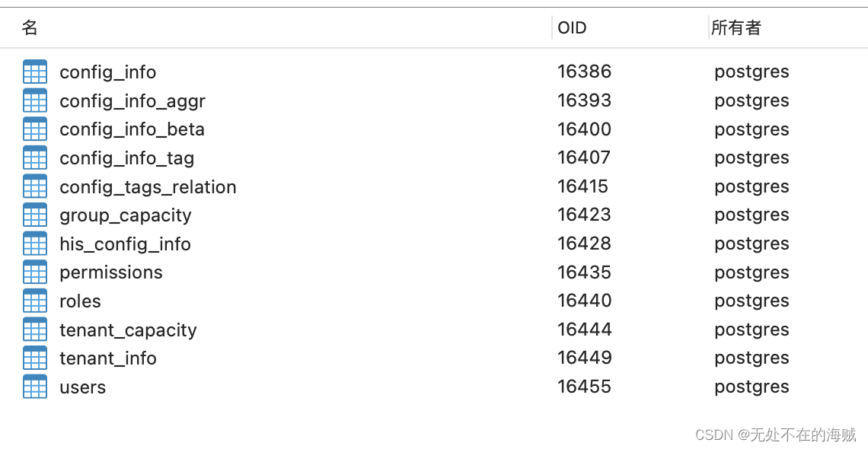Click the tenant_capacity table icon

click(35, 330)
